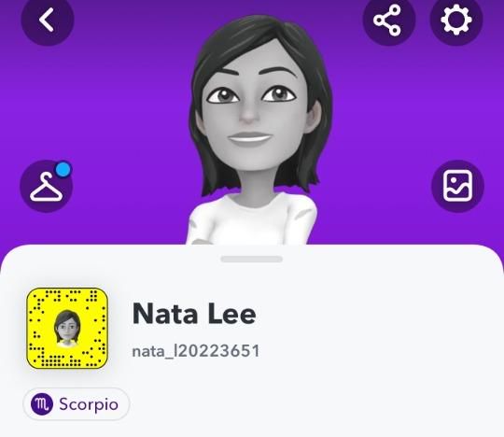Click the username nata_l20223651
The image size is (504, 437).
196,351
